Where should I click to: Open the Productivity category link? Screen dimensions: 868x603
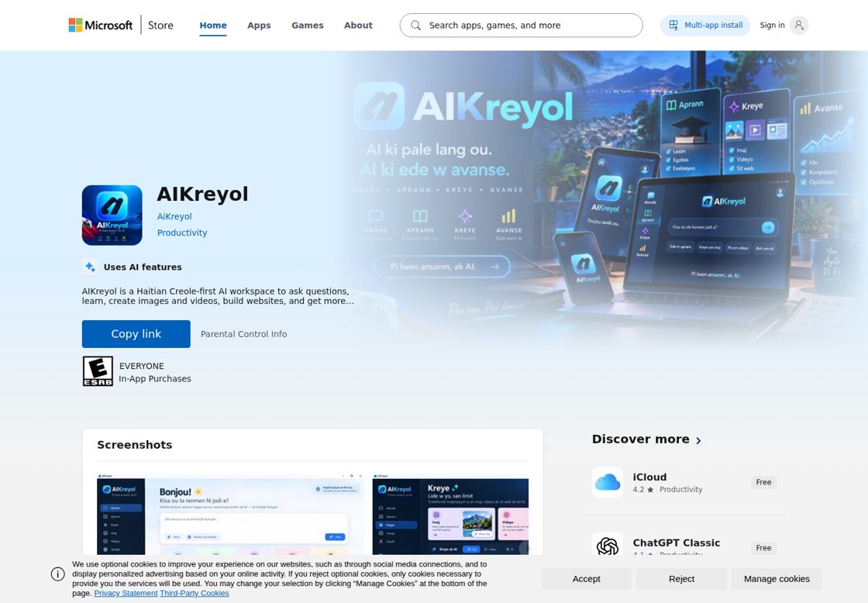coord(182,233)
